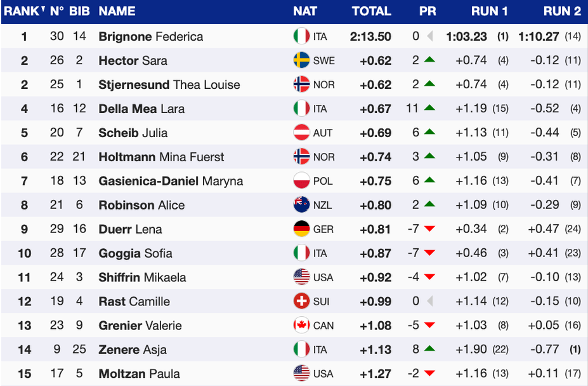Click the RUN 2 column header

coord(562,11)
